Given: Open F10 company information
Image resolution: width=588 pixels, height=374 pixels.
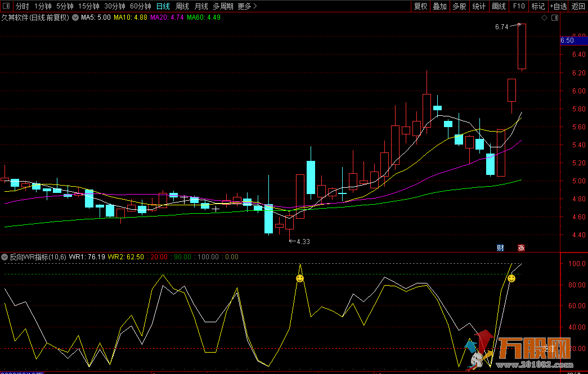Looking at the screenshot, I should [519, 6].
